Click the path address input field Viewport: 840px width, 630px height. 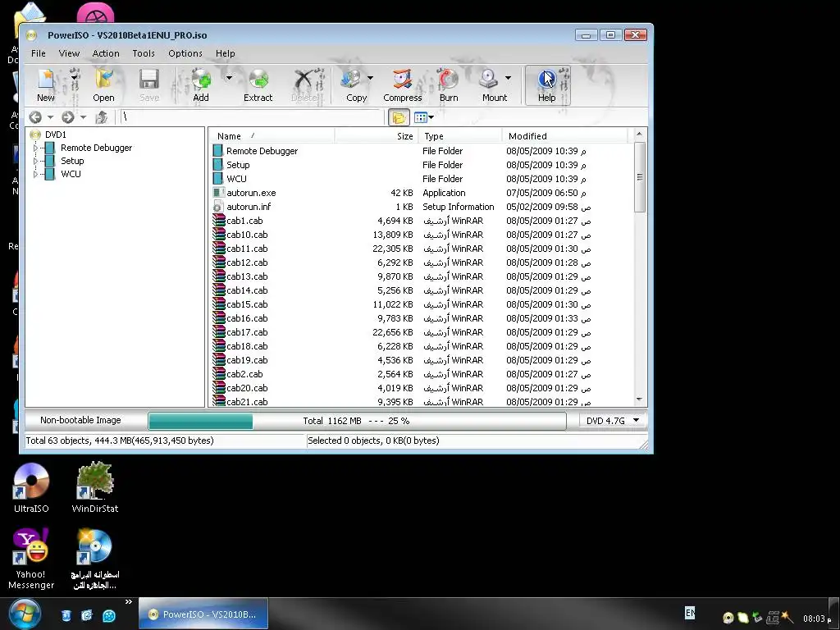point(252,117)
